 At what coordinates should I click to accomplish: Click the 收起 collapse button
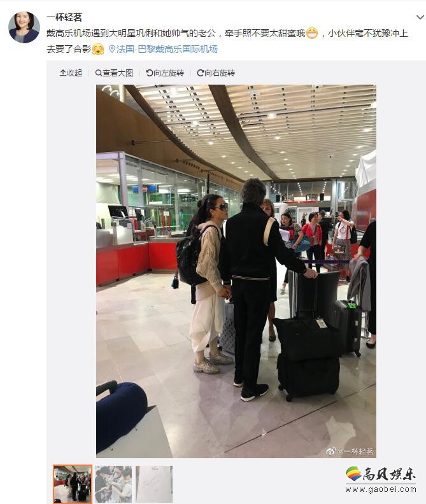point(71,73)
